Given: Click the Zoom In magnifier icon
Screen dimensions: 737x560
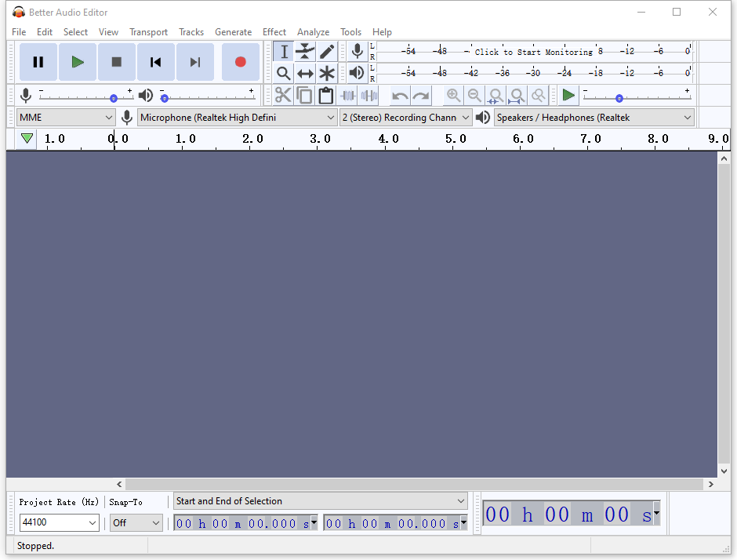Looking at the screenshot, I should coord(453,95).
